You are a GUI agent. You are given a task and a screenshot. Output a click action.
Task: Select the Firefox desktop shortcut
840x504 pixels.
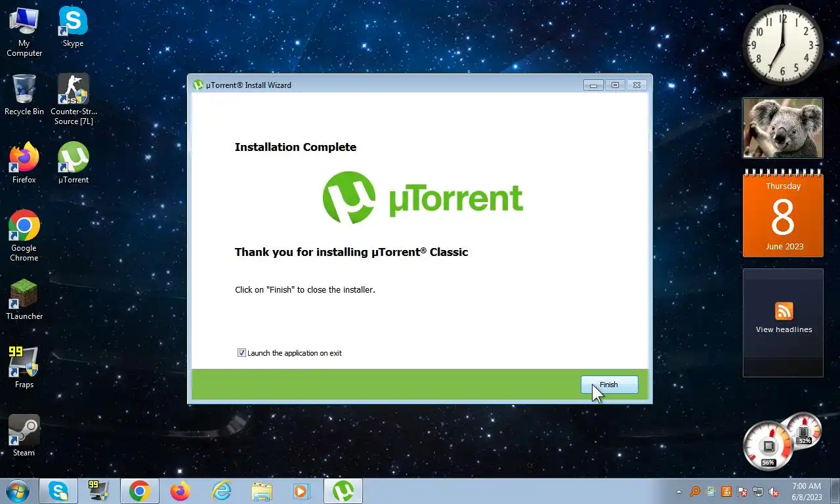[x=24, y=163]
